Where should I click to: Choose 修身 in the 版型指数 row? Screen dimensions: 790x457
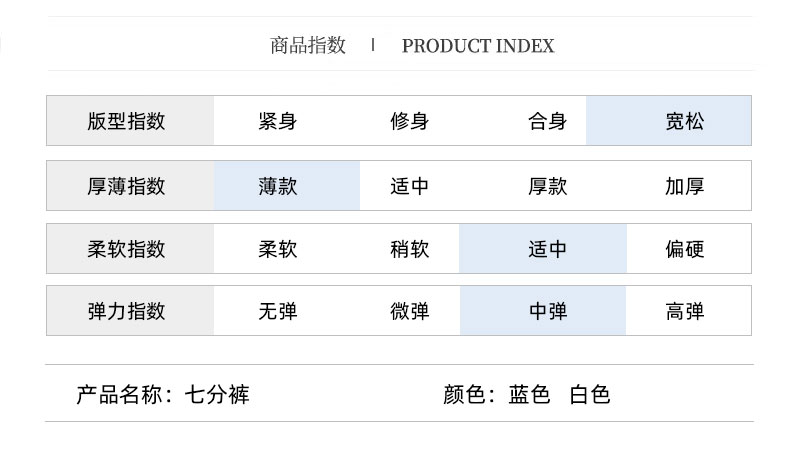pyautogui.click(x=409, y=121)
